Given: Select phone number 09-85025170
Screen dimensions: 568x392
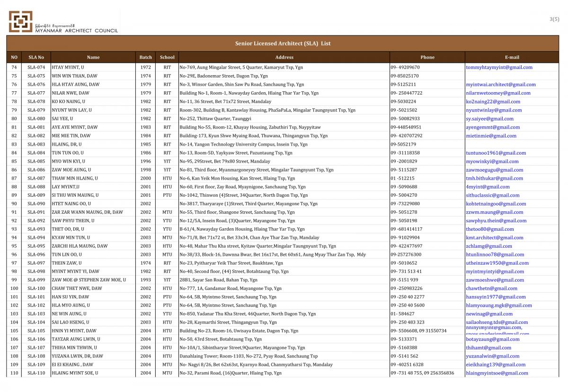Looking at the screenshot, I should click(405, 76).
